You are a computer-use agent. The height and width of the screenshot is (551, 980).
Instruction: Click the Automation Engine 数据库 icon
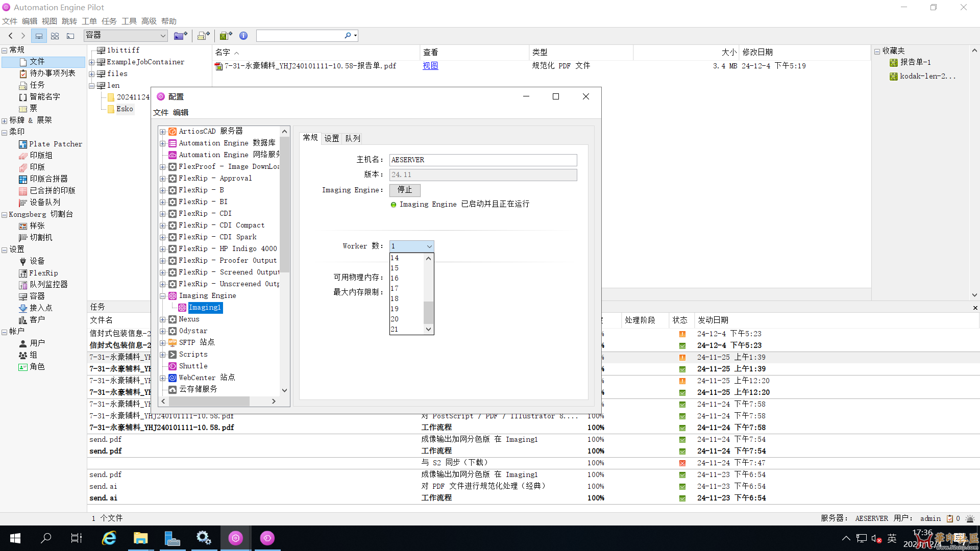click(x=173, y=143)
